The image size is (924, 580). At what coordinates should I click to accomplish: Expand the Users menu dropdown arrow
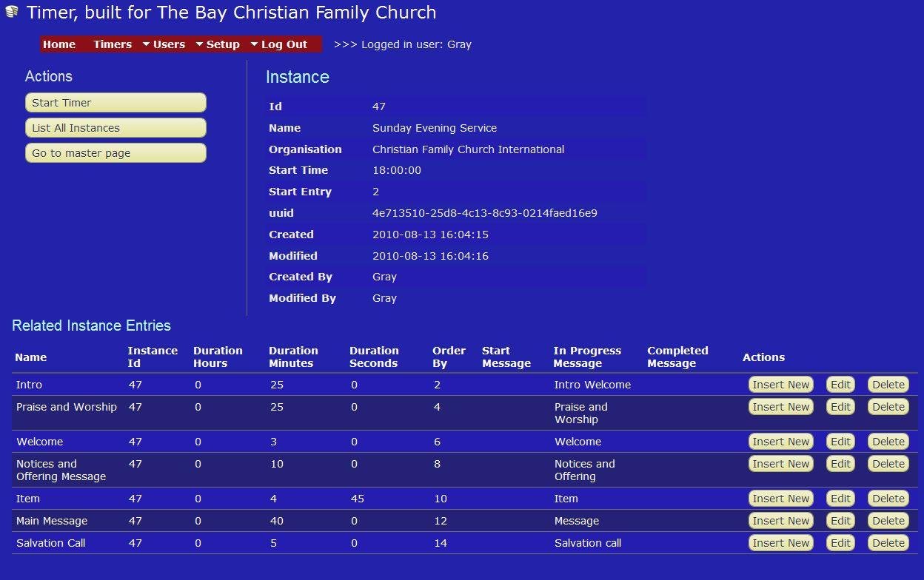pyautogui.click(x=199, y=44)
